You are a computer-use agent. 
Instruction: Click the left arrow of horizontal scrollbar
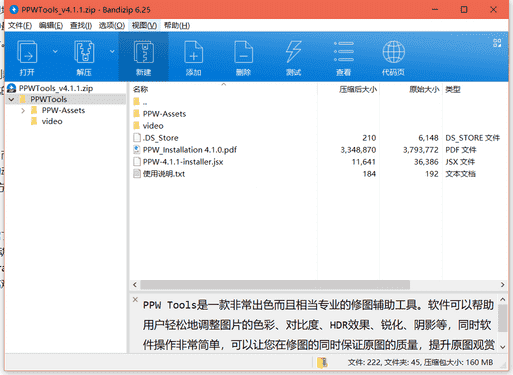click(135, 285)
